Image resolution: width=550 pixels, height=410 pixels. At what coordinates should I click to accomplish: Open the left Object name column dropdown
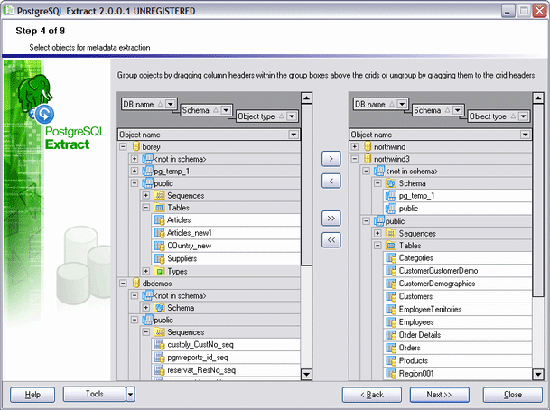click(293, 134)
